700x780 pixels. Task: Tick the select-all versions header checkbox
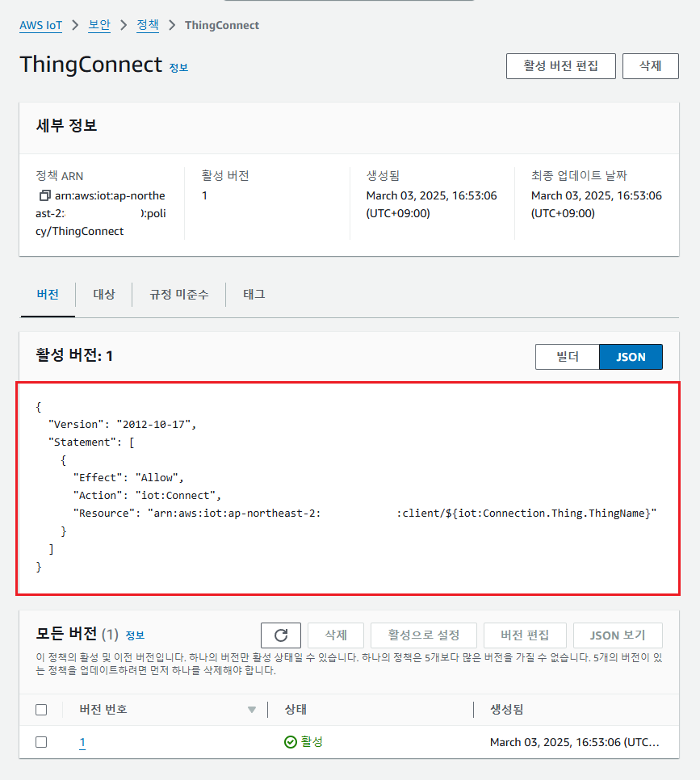(41, 710)
